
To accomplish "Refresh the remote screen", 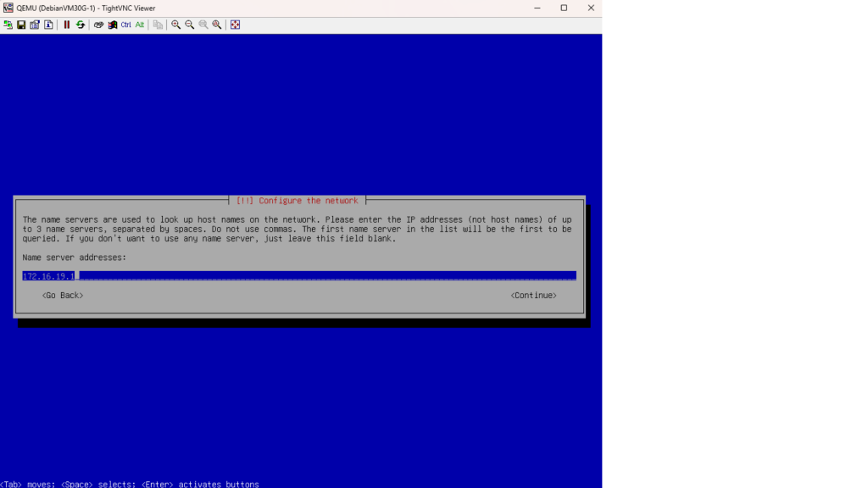I will [81, 25].
